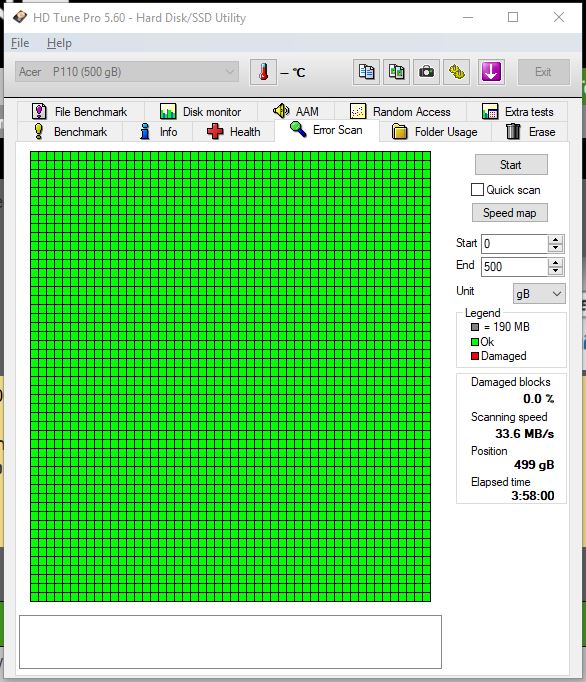Decrease the Start value with down arrow
Screen dimensions: 586x682
tap(556, 248)
